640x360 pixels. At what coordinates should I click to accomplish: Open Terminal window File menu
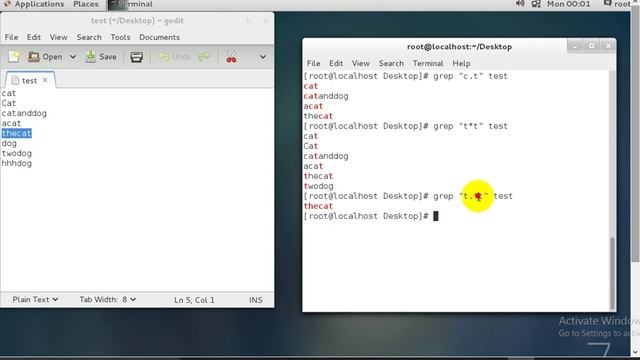[x=313, y=63]
